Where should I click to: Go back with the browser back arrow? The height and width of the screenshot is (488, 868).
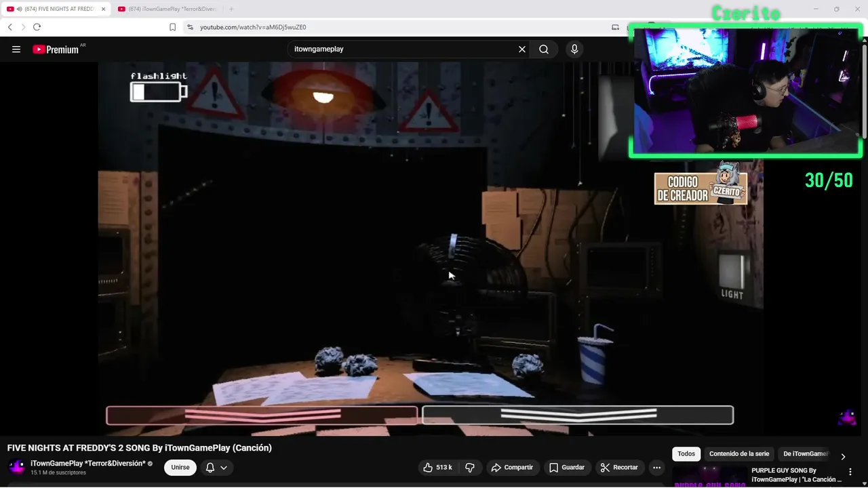10,27
